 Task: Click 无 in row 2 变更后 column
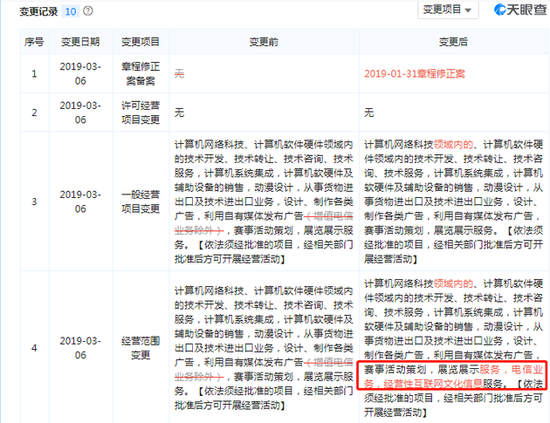coord(369,113)
